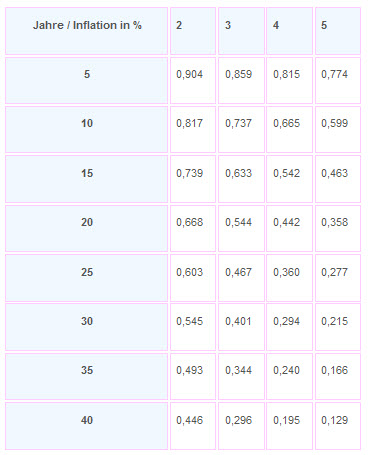Select the cell with value 0,542

289,179
